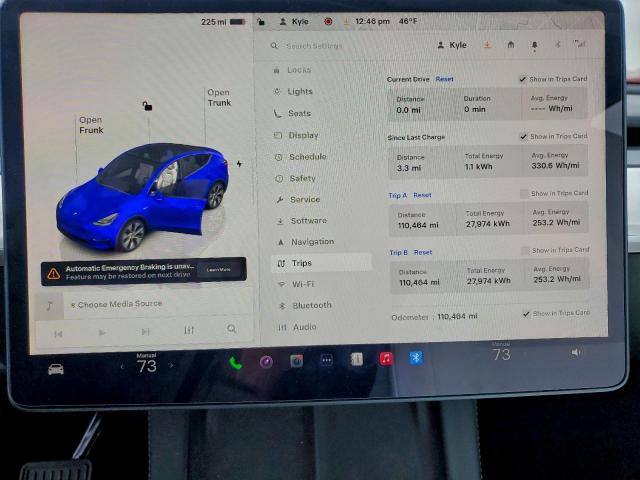The width and height of the screenshot is (640, 480).
Task: Tap the driver temperature 73 setting
Action: [147, 366]
